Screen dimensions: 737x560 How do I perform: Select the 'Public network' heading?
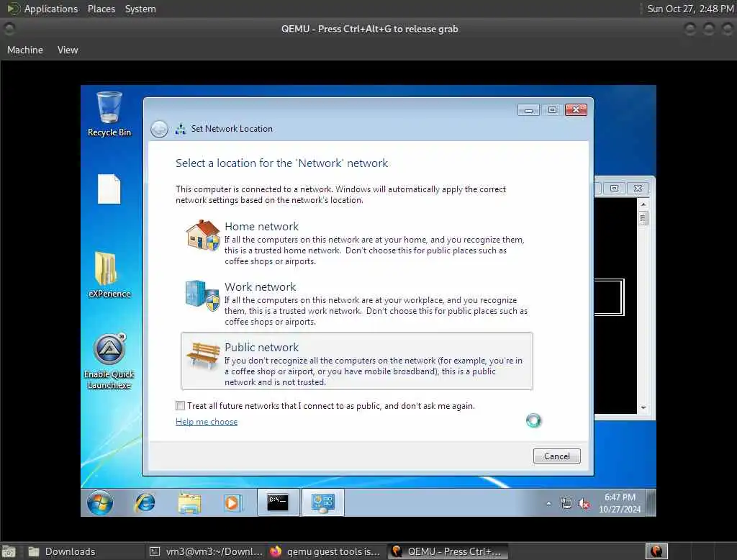coord(261,347)
